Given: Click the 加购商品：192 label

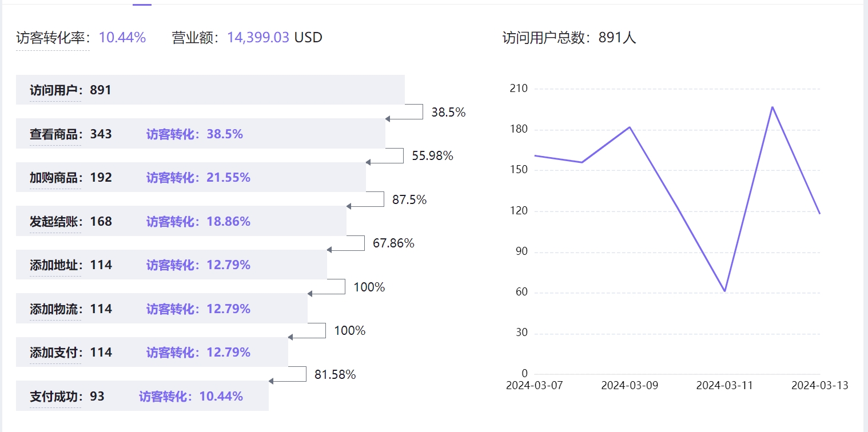Looking at the screenshot, I should (71, 178).
